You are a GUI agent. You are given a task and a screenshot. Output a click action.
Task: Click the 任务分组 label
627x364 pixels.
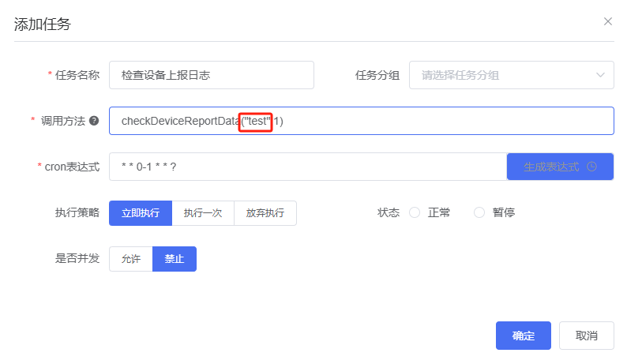[377, 75]
